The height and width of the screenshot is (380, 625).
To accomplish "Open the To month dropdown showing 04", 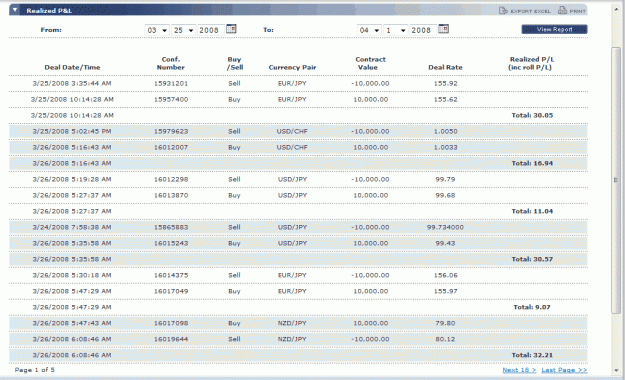I will click(x=369, y=30).
